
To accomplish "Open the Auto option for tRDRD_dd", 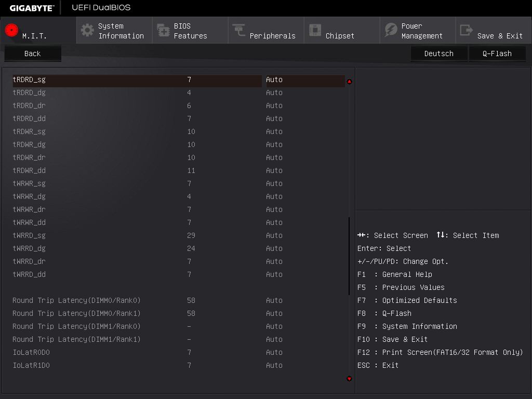I will [x=274, y=118].
